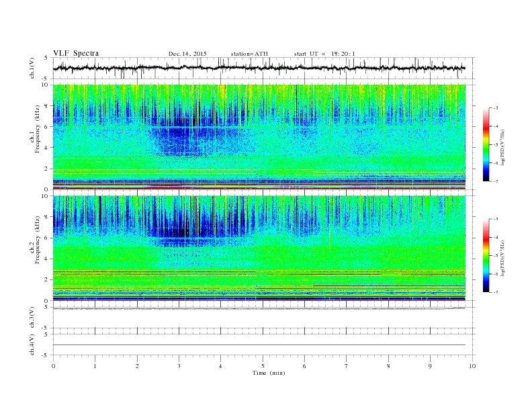Click the log(PSD) label beside ch.2 color bar
The height and width of the screenshot is (411, 532).
pos(502,258)
